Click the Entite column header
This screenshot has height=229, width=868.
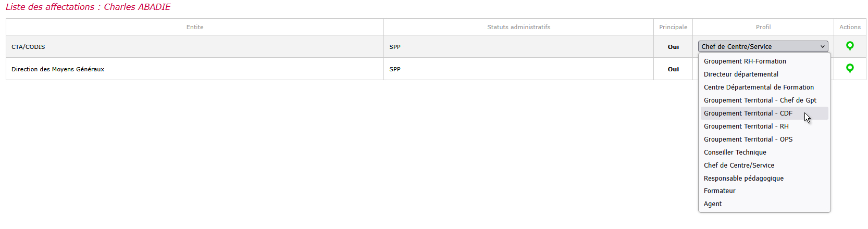coord(195,27)
